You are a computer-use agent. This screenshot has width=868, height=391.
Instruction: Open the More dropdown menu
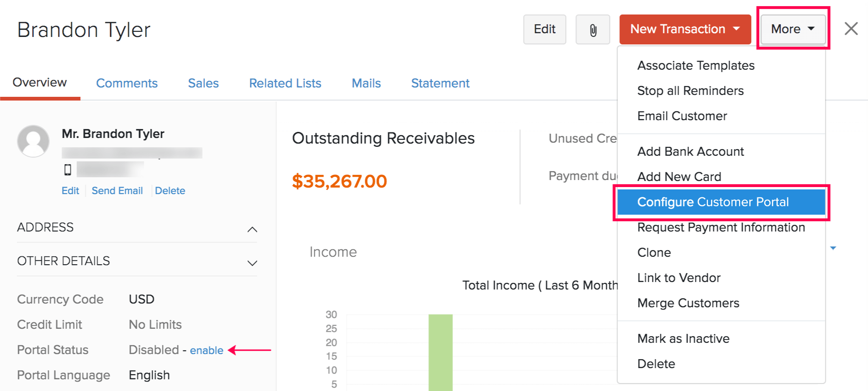(792, 29)
